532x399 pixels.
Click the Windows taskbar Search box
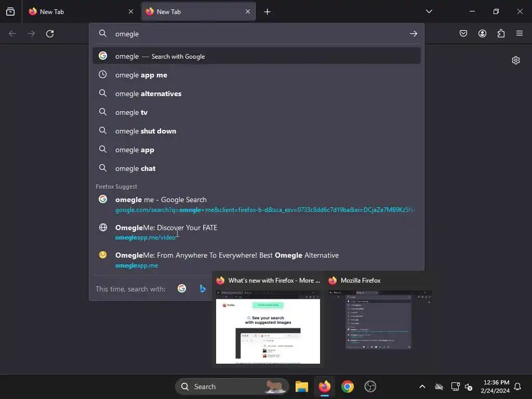pos(232,387)
